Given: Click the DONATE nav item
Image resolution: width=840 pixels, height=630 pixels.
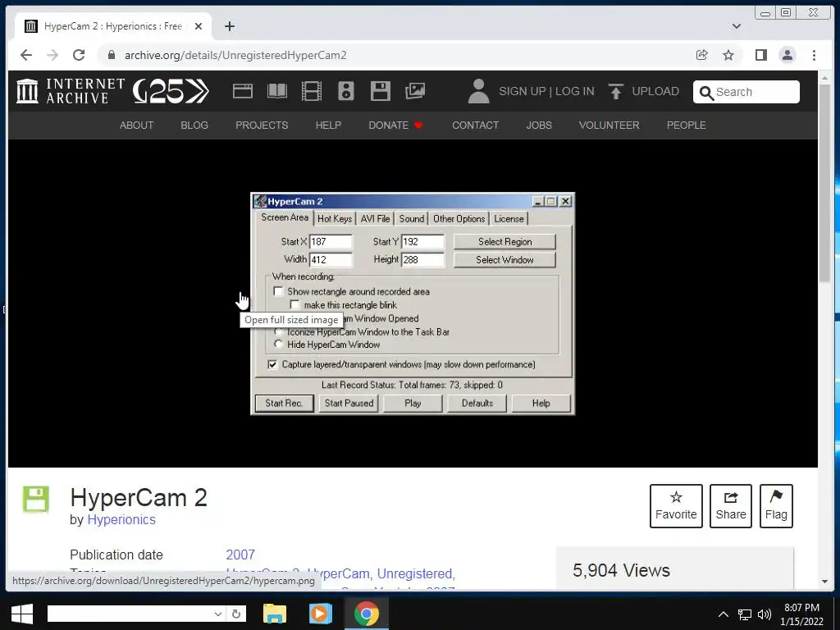Looking at the screenshot, I should click(x=395, y=126).
